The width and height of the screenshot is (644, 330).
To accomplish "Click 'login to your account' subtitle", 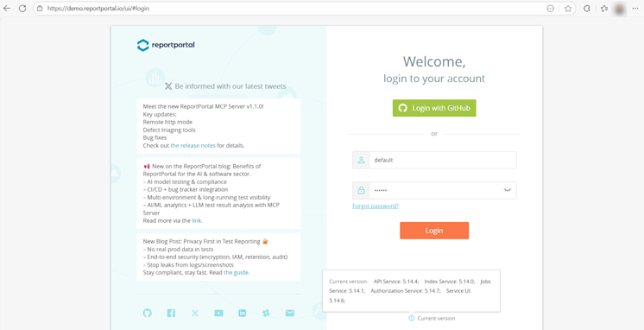I will (x=434, y=78).
